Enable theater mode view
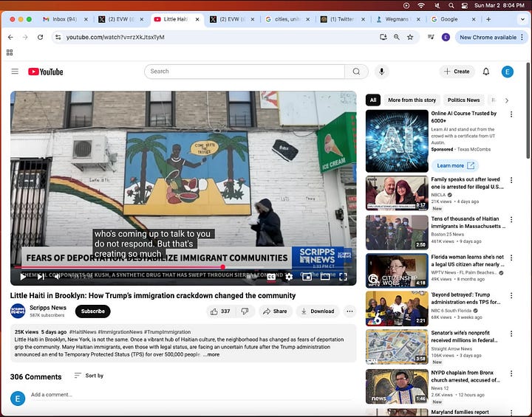532x417 pixels. (325, 277)
